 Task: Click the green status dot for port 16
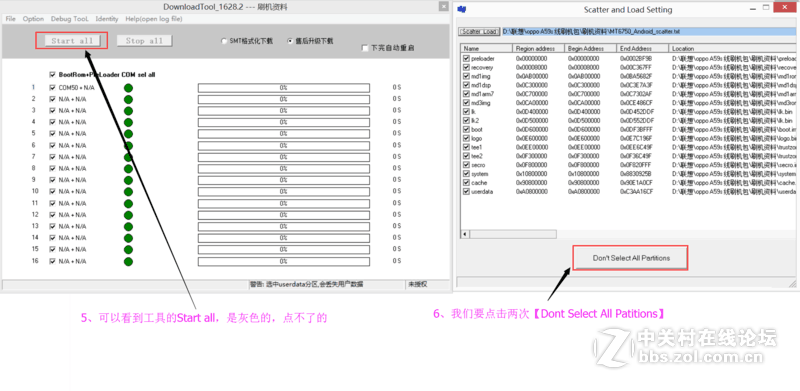[129, 261]
